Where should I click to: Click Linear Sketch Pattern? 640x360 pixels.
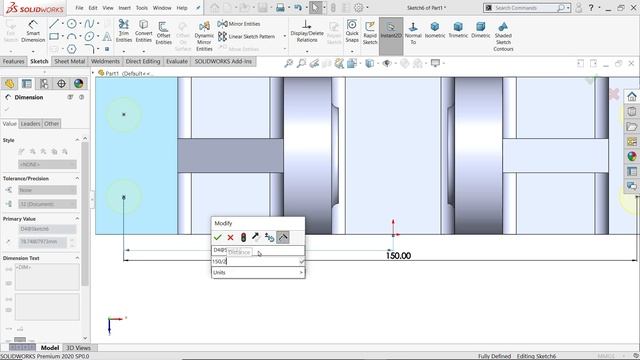[x=247, y=36]
